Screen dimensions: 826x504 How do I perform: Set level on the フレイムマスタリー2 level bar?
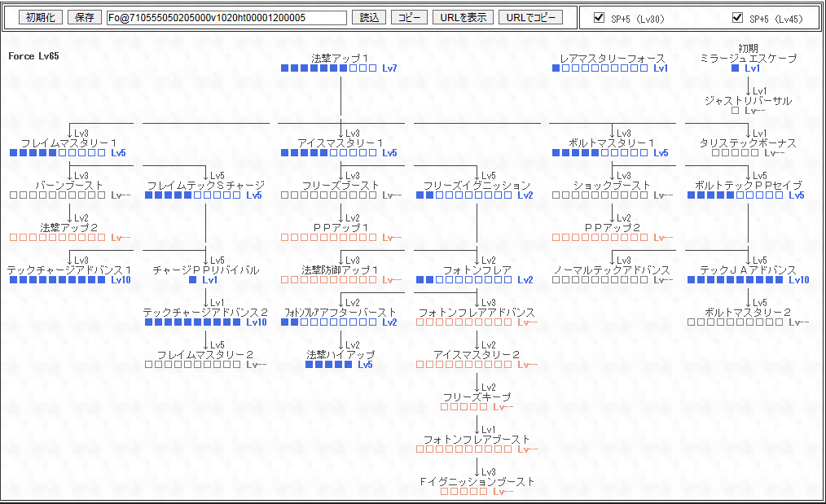[x=193, y=365]
